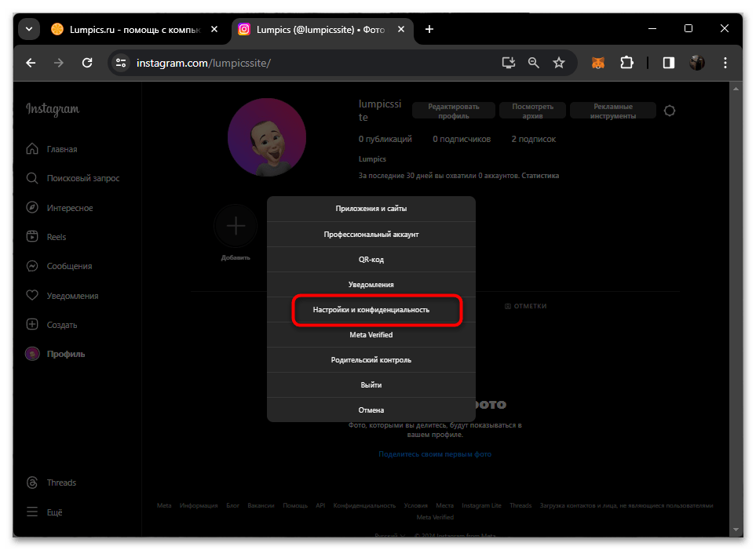
Task: Click the profile settings gear icon
Action: (x=669, y=111)
